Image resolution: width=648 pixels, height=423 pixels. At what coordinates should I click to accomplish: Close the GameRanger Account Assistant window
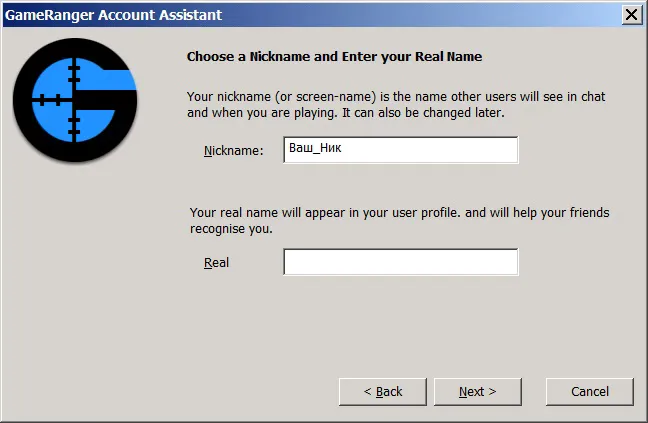point(632,15)
